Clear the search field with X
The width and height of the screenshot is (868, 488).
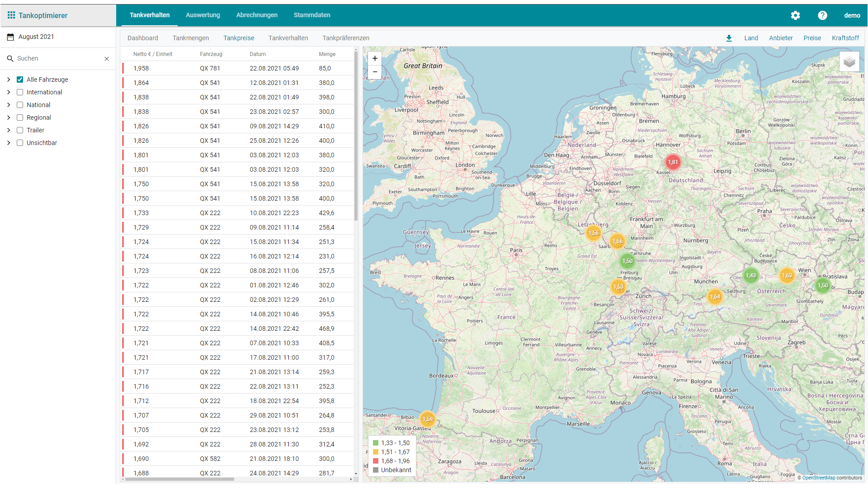point(107,59)
